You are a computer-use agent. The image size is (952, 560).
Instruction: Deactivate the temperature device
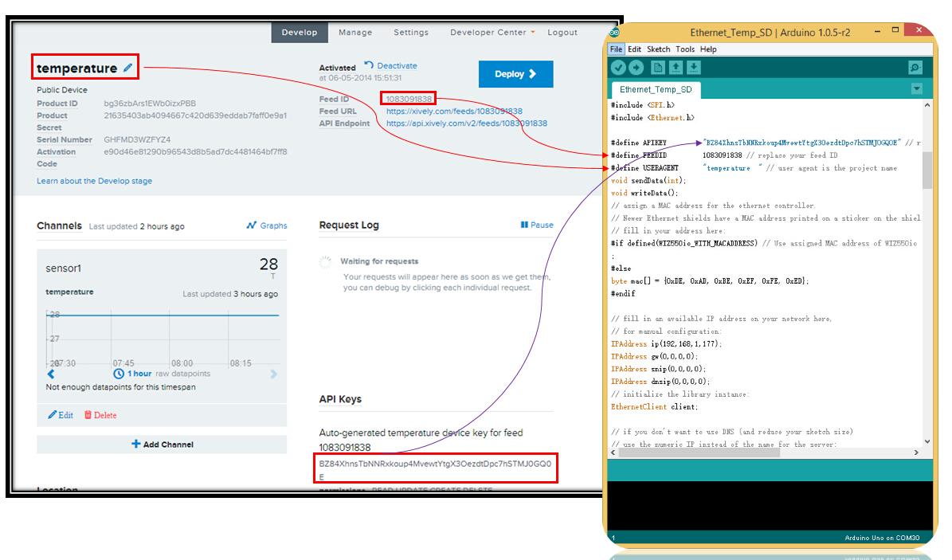(390, 65)
